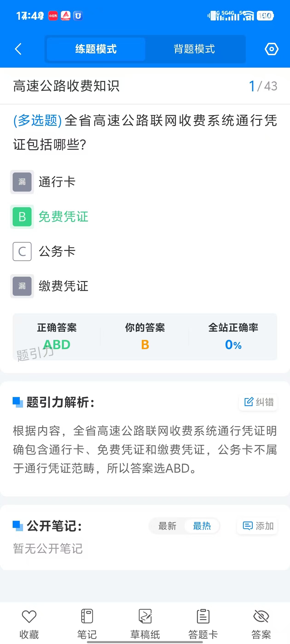Toggle the 答案 eye visibility icon

point(261,616)
